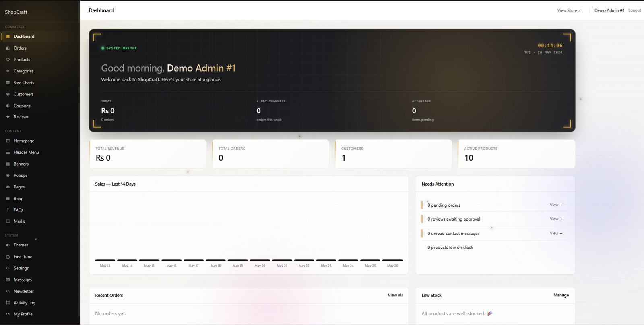This screenshot has width=644, height=325.
Task: Click the Total Orders card
Action: [271, 154]
